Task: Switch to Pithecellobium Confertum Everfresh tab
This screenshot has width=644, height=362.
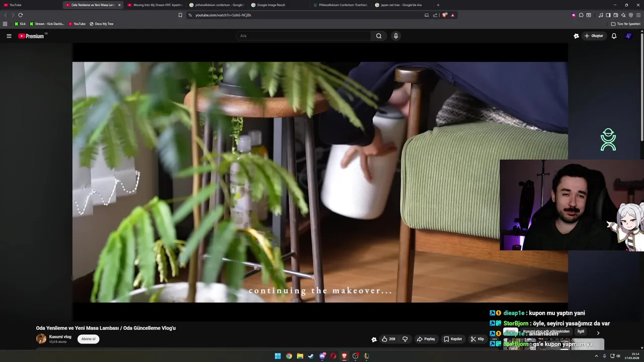Action: 341,5
